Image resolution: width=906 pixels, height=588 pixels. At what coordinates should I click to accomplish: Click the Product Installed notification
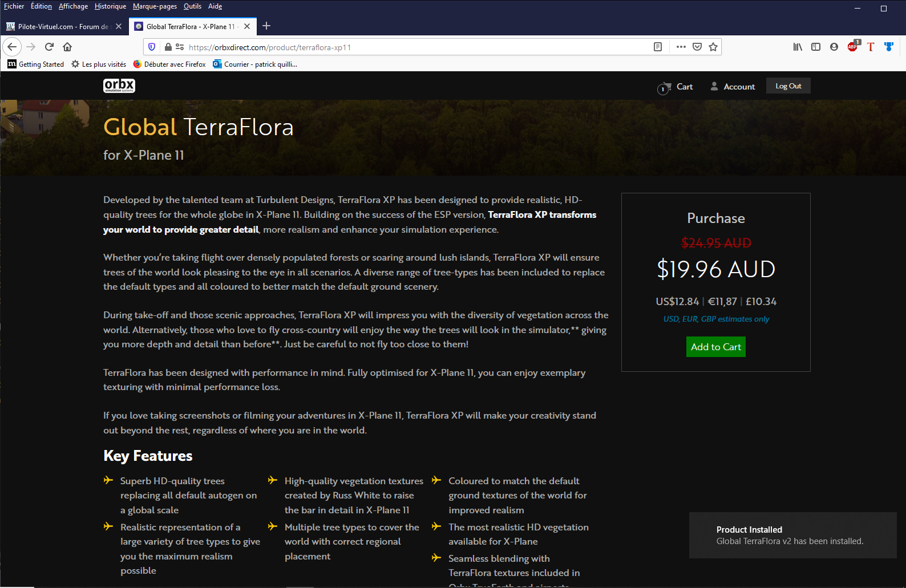(793, 535)
